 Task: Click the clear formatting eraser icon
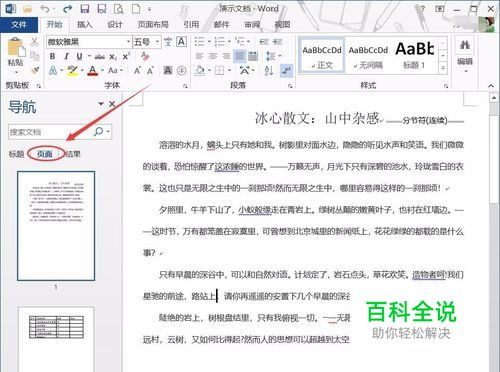(145, 56)
